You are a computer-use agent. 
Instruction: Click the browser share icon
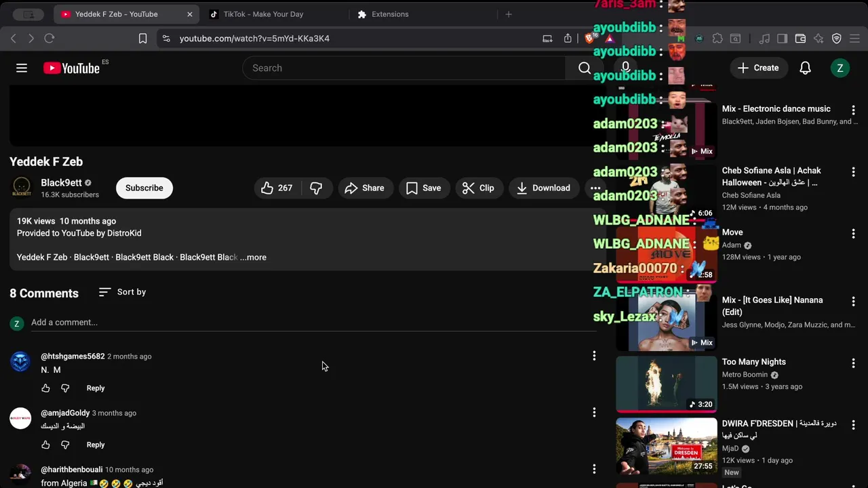point(568,39)
